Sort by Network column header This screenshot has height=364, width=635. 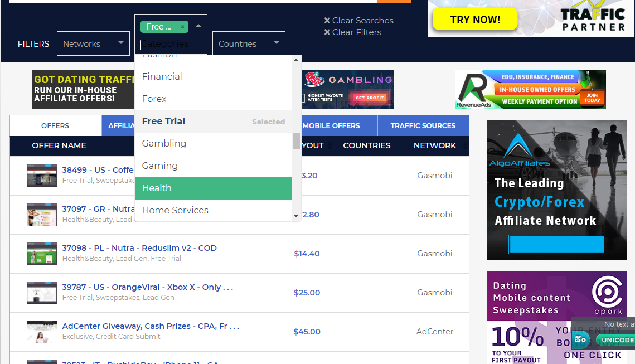pyautogui.click(x=434, y=145)
